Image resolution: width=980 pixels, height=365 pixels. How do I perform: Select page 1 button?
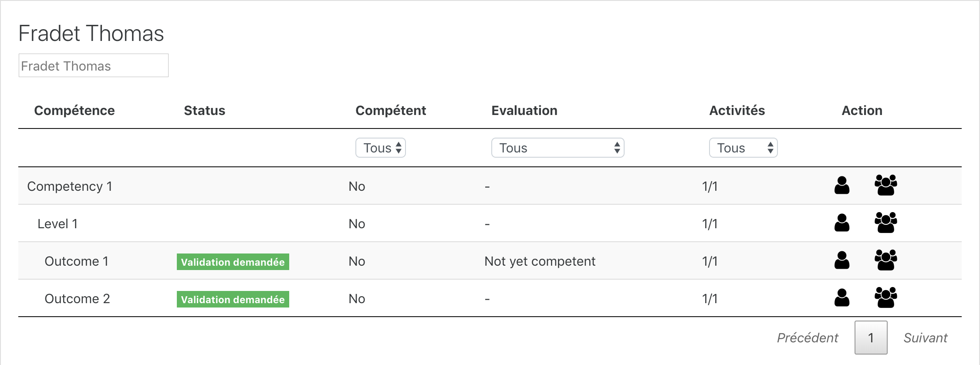(x=871, y=338)
